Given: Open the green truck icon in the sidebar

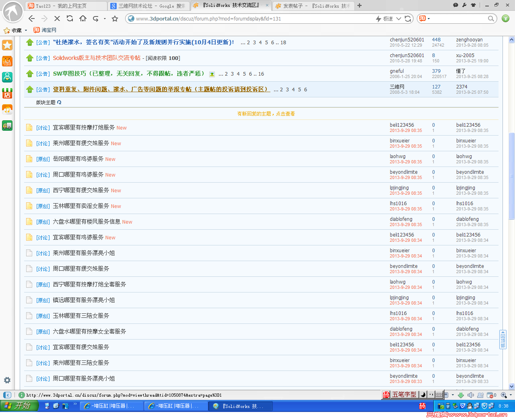Looking at the screenshot, I should (7, 126).
